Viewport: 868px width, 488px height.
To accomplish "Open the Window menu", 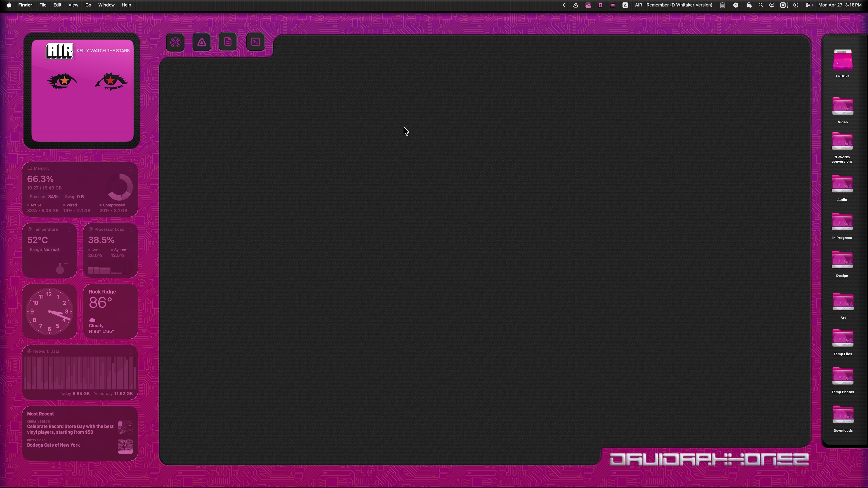I will 106,5.
